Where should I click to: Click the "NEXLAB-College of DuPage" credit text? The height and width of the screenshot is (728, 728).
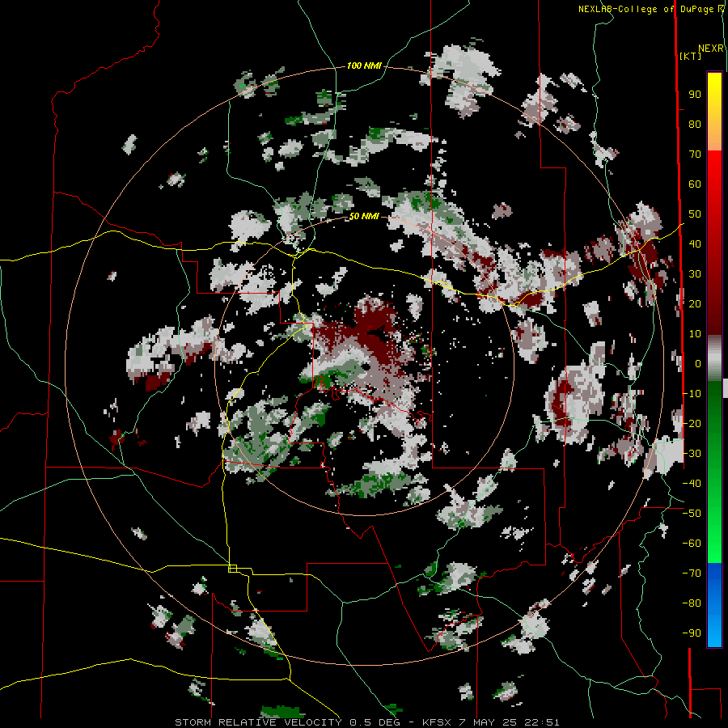coord(645,9)
